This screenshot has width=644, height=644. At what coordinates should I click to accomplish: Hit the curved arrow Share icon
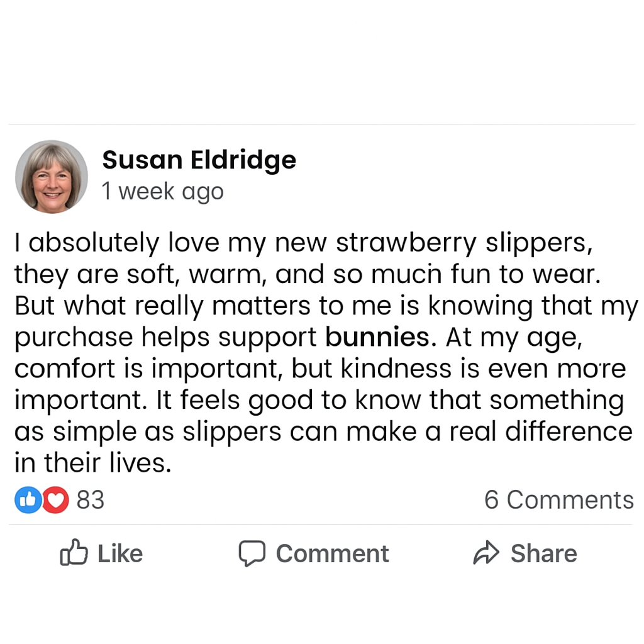pos(486,553)
